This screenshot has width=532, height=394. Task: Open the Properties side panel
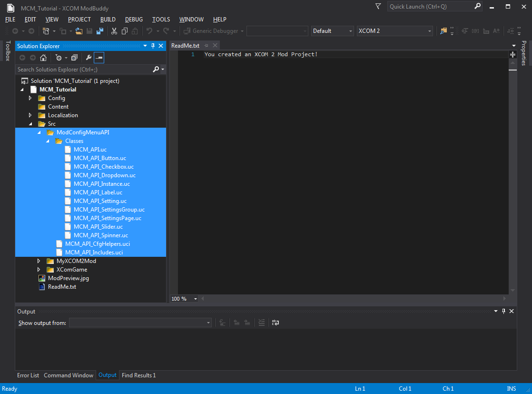coord(524,53)
